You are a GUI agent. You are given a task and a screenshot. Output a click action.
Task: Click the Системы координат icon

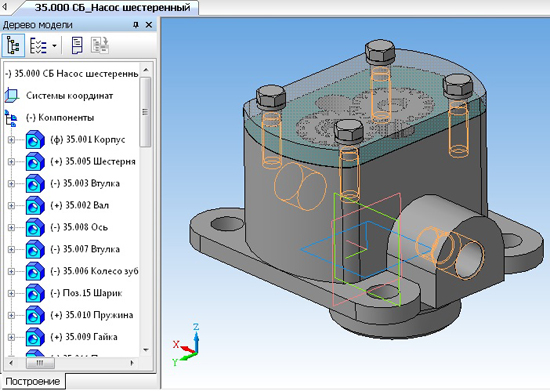(12, 95)
